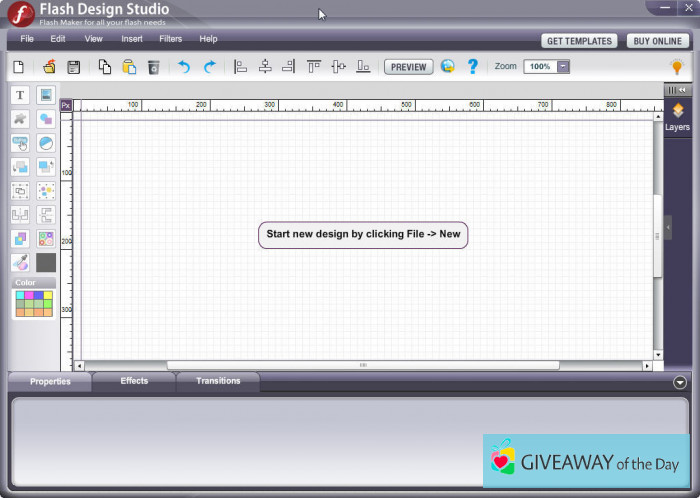Viewport: 700px width, 498px height.
Task: Switch to the Effects tab
Action: 134,381
